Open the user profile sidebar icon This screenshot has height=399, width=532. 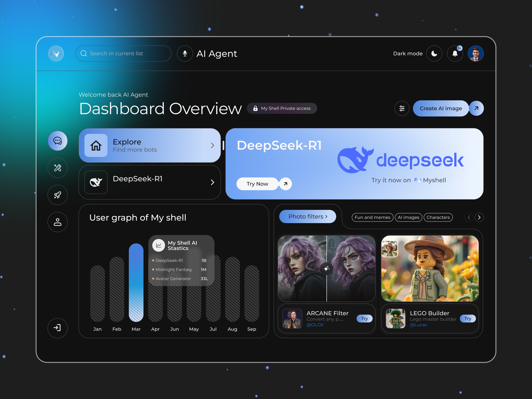(x=58, y=222)
